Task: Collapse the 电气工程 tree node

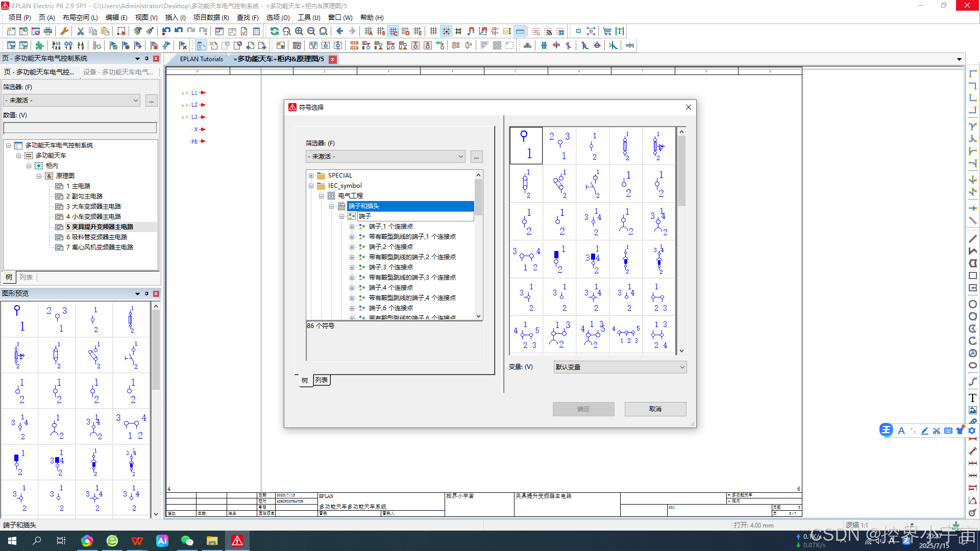Action: pyautogui.click(x=321, y=196)
